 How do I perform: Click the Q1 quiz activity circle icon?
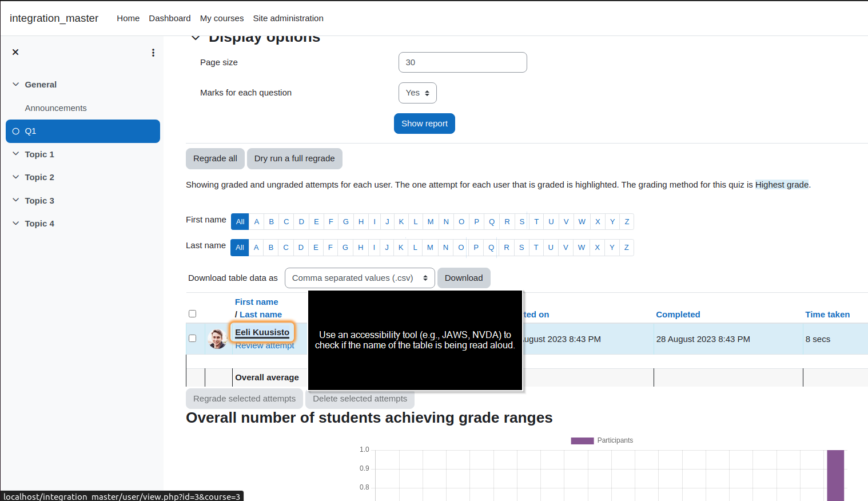(16, 131)
